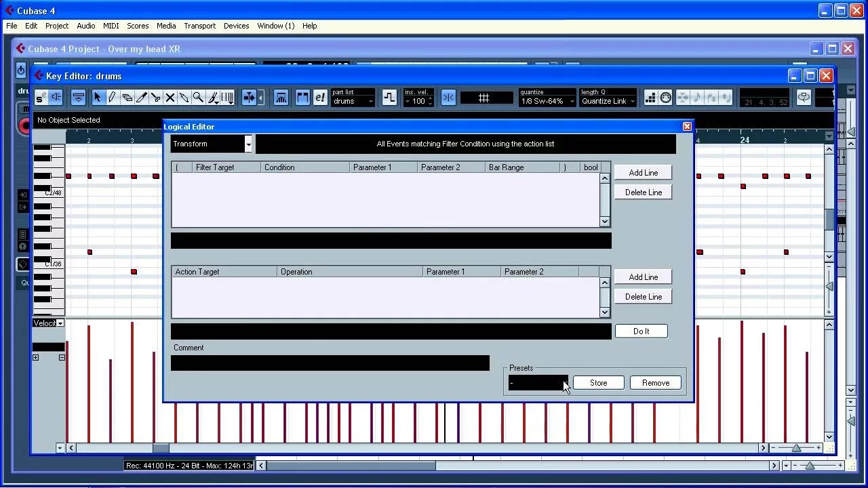Select the Draw pencil tool
This screenshot has width=868, height=488.
[113, 97]
